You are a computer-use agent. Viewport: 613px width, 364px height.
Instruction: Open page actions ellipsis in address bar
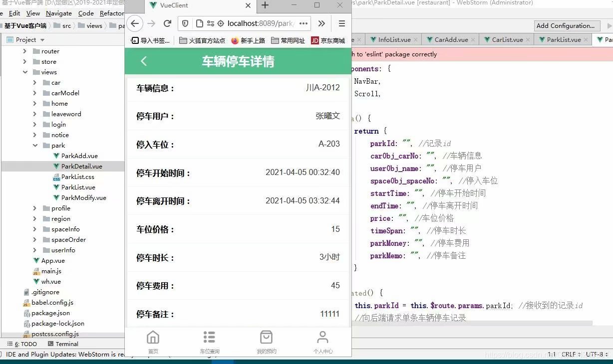point(304,23)
